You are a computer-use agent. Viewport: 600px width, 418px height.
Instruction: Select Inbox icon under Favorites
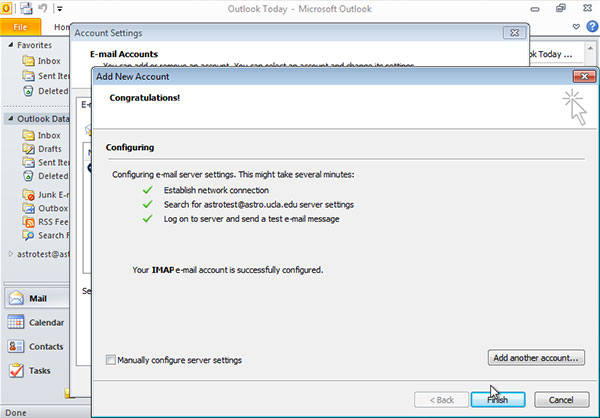pos(28,60)
